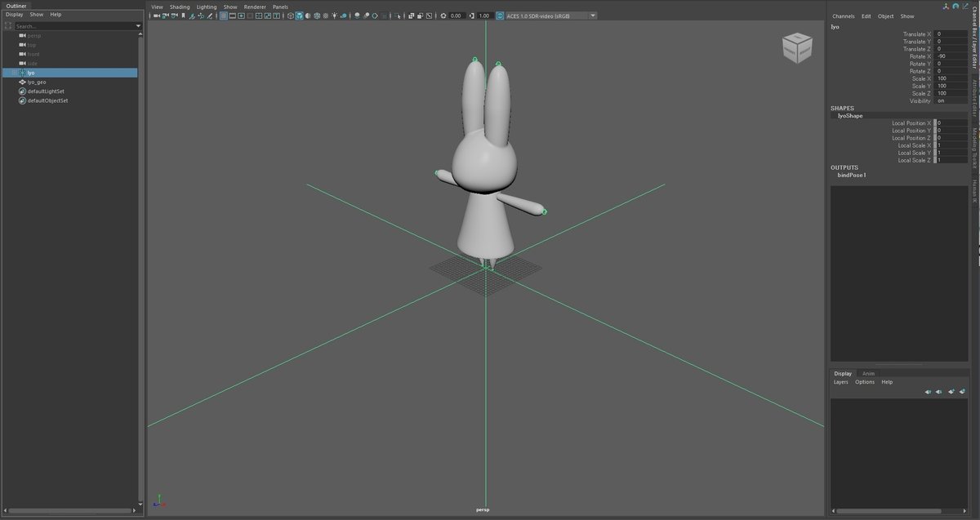Click the highlighted Smooth Shade All icon

point(299,16)
